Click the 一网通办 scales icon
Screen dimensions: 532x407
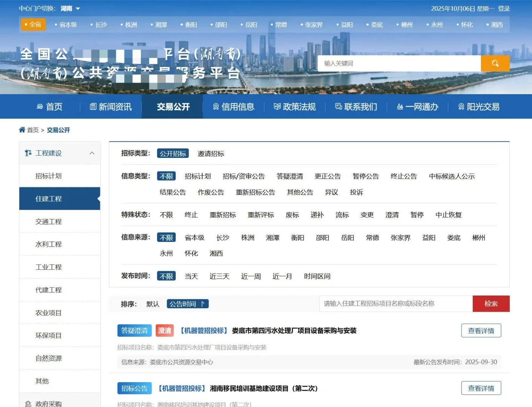[400, 107]
